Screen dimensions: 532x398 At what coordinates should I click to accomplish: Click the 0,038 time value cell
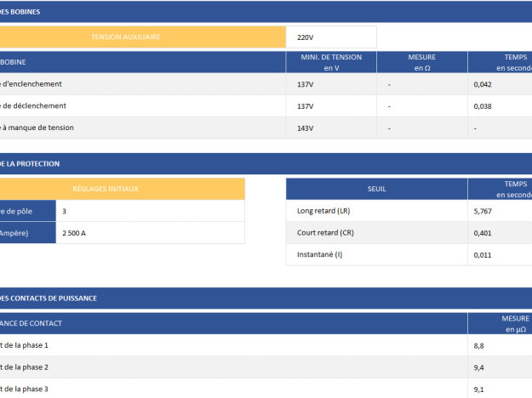(x=501, y=106)
